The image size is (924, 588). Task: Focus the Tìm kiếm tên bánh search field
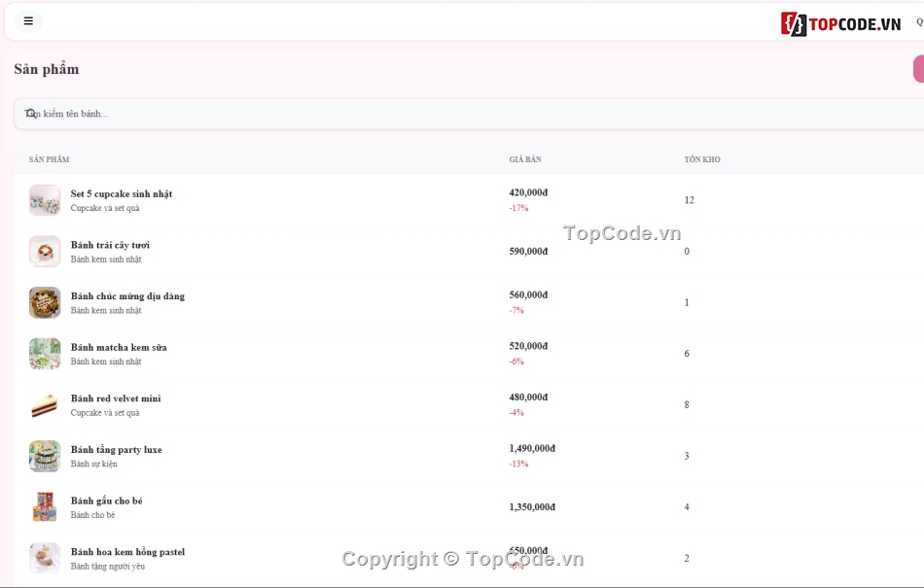click(469, 114)
